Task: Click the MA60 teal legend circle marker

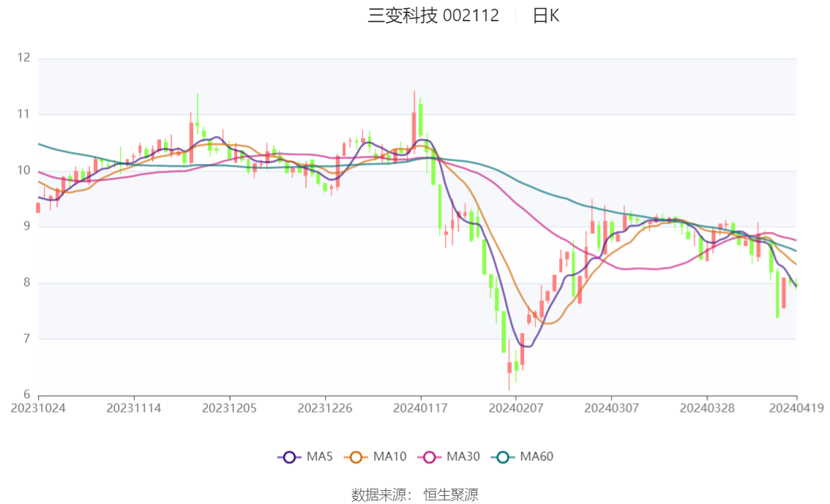Action: click(503, 457)
